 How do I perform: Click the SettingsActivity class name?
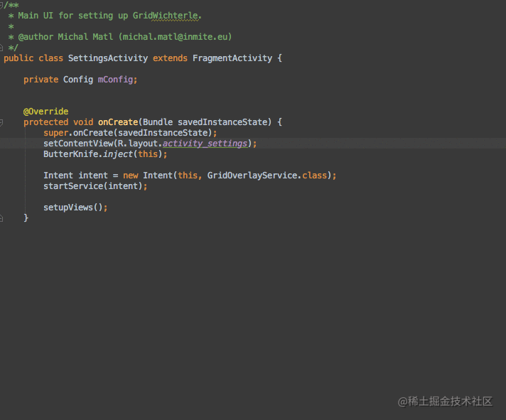(x=108, y=58)
